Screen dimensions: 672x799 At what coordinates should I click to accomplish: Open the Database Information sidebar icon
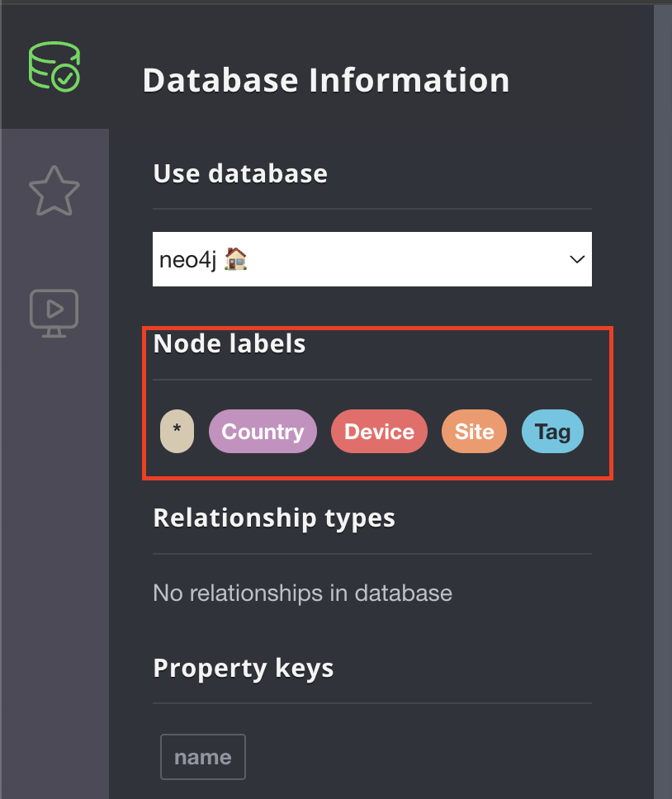pos(54,64)
